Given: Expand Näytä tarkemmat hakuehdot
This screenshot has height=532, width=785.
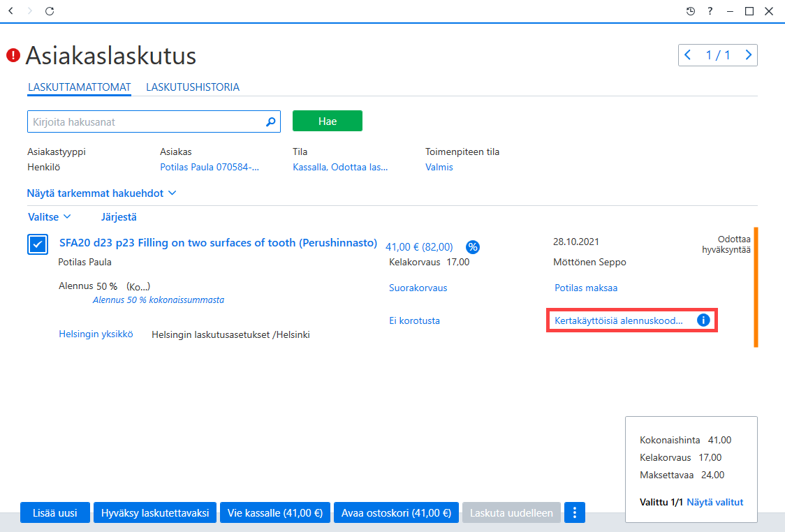Looking at the screenshot, I should [x=102, y=193].
